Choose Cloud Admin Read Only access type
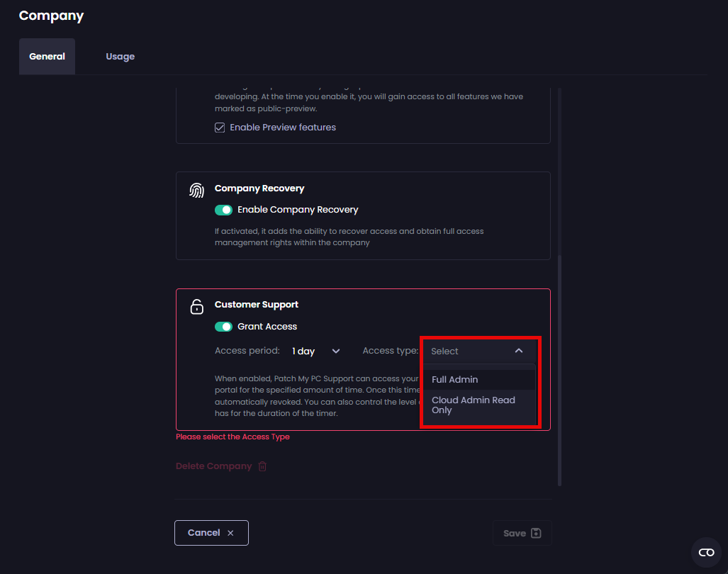 point(473,405)
